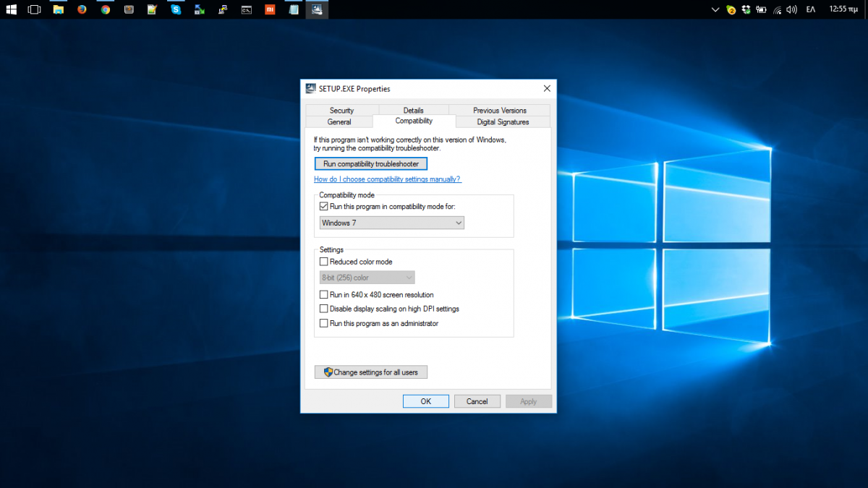
Task: Switch to the Previous Versions tab
Action: click(500, 111)
